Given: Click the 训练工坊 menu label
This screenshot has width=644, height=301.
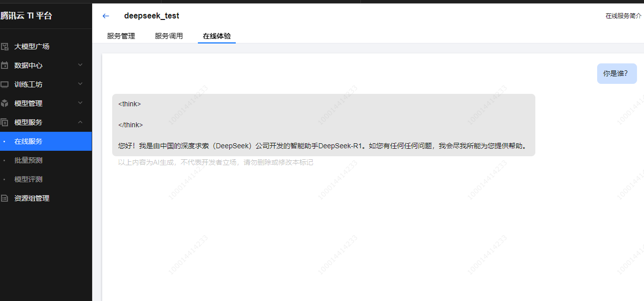Looking at the screenshot, I should pyautogui.click(x=28, y=84).
